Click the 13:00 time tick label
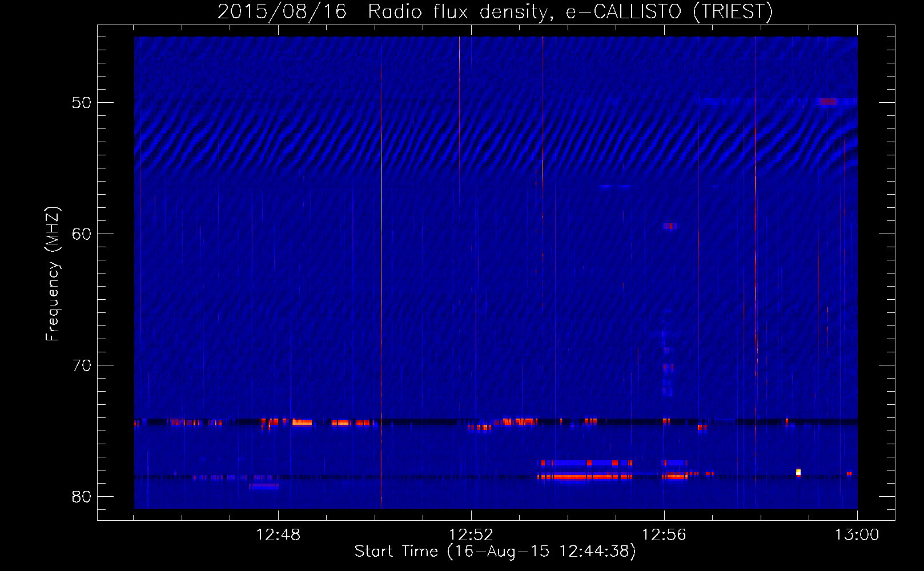 click(857, 535)
